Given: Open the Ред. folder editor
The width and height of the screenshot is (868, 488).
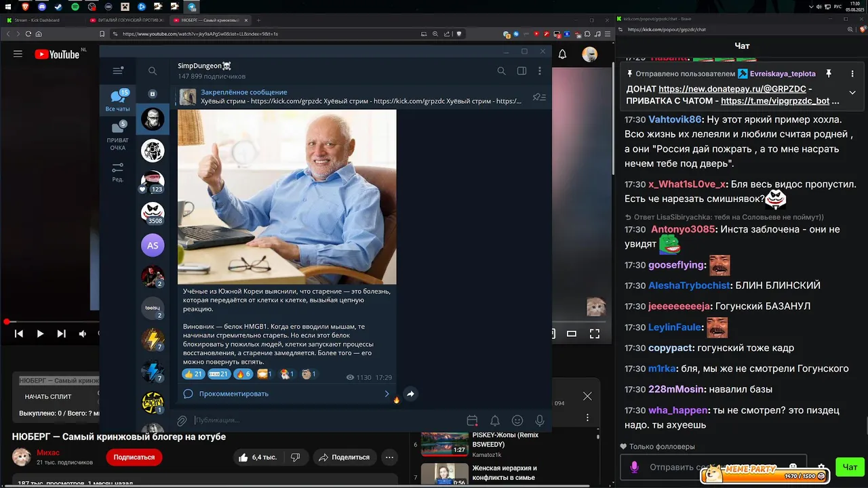Looking at the screenshot, I should pyautogui.click(x=118, y=172).
